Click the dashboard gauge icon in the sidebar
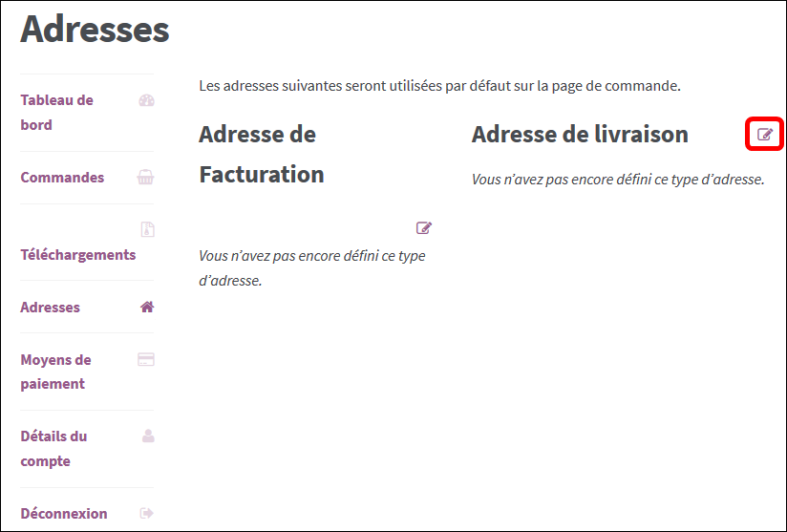787x532 pixels. (146, 100)
